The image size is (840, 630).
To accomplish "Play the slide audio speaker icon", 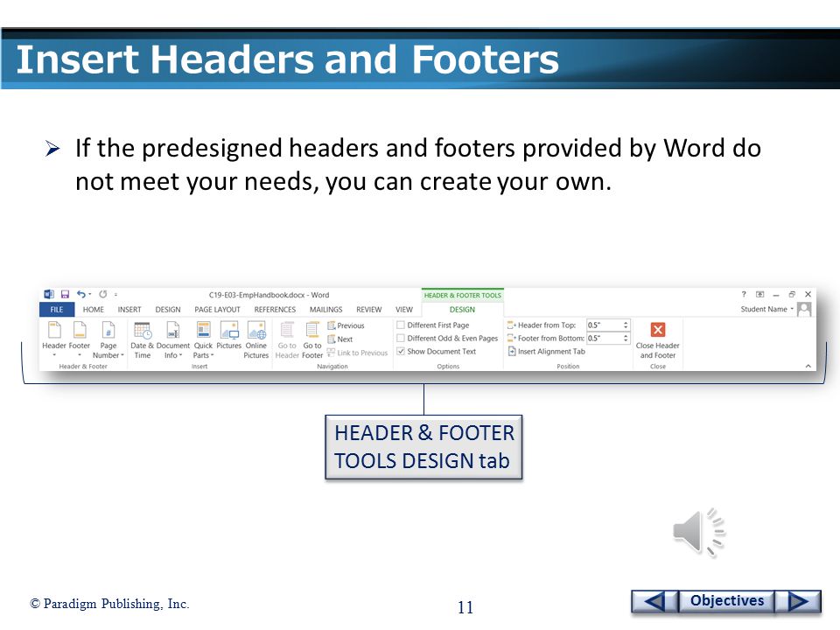I will 699,532.
